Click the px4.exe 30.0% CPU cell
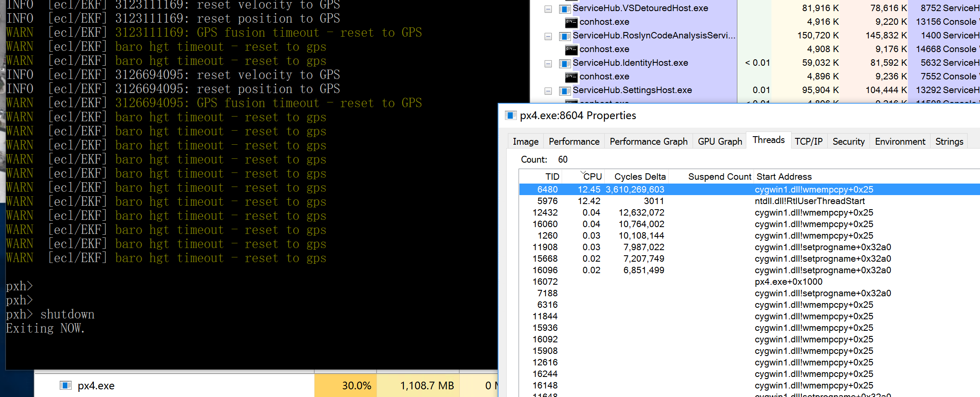 click(x=345, y=385)
